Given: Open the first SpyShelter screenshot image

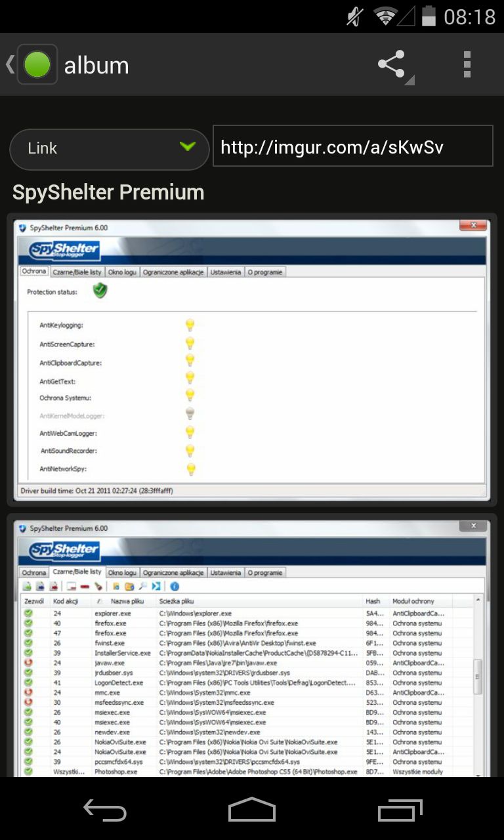Looking at the screenshot, I should coord(252,360).
